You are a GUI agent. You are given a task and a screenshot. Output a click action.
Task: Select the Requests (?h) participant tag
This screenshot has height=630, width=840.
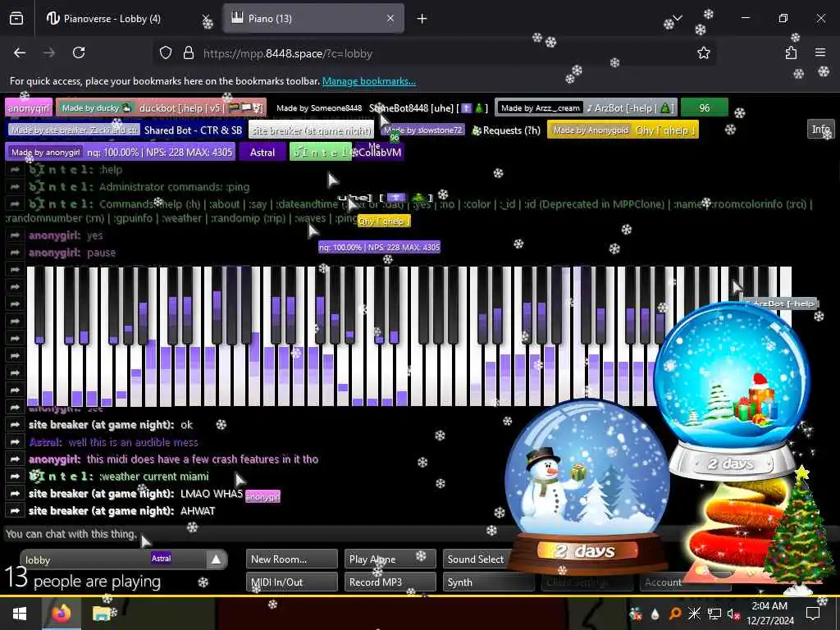tap(461, 130)
